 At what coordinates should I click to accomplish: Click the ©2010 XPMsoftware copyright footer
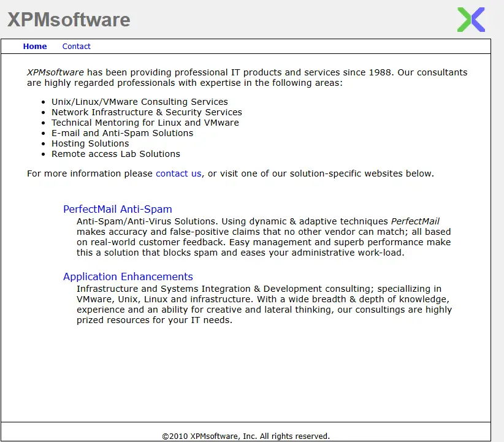click(246, 436)
